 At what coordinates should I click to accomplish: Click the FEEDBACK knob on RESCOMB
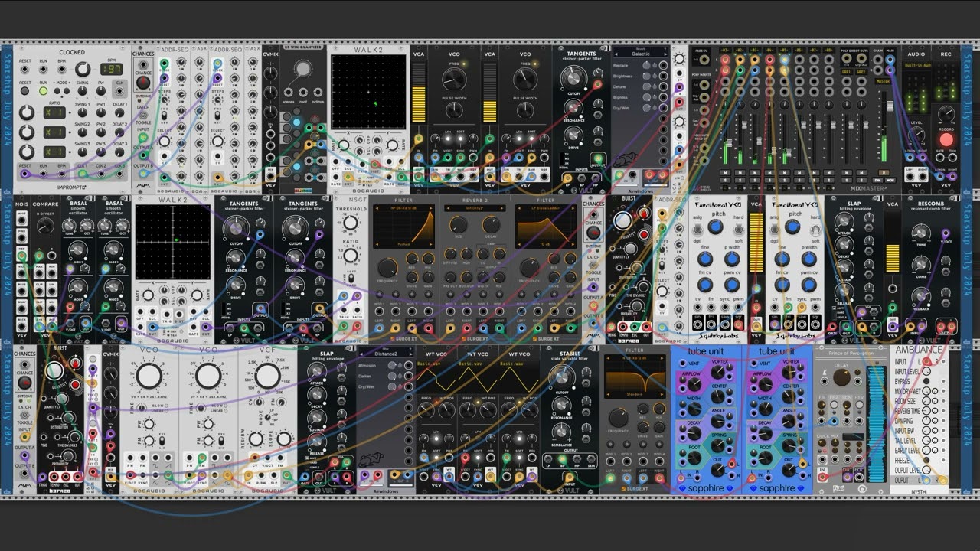(x=922, y=295)
